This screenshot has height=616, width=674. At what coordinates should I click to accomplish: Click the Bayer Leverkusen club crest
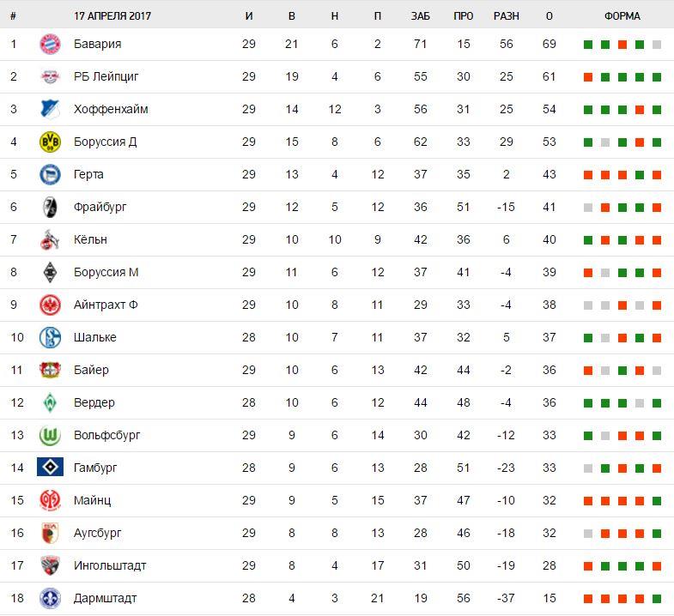(x=50, y=371)
